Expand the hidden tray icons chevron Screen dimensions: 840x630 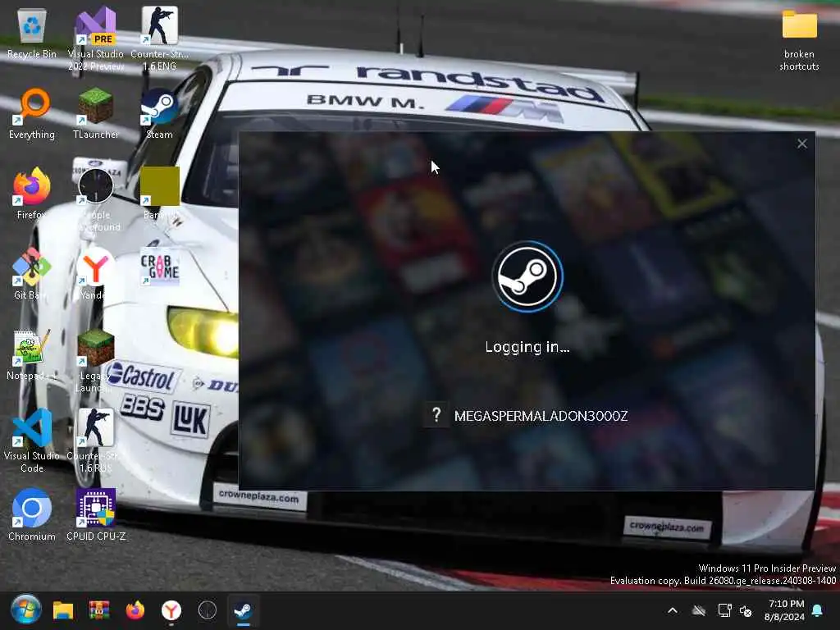point(673,610)
